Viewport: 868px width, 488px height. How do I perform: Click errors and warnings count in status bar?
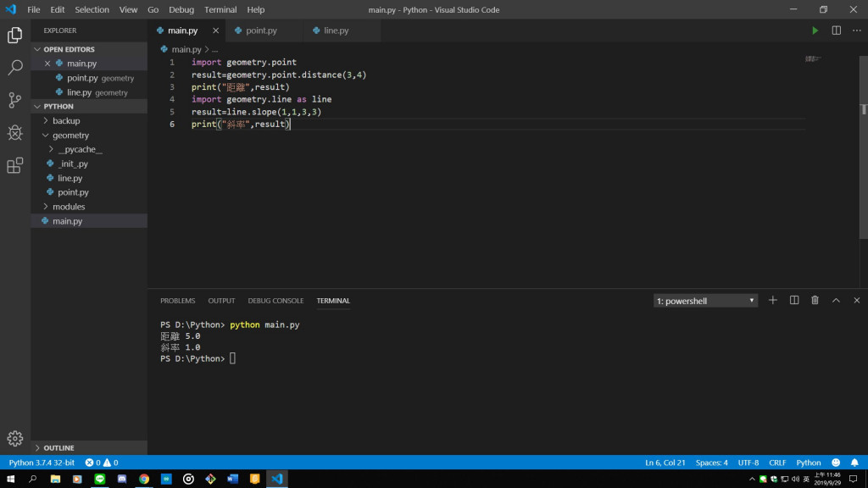point(102,463)
